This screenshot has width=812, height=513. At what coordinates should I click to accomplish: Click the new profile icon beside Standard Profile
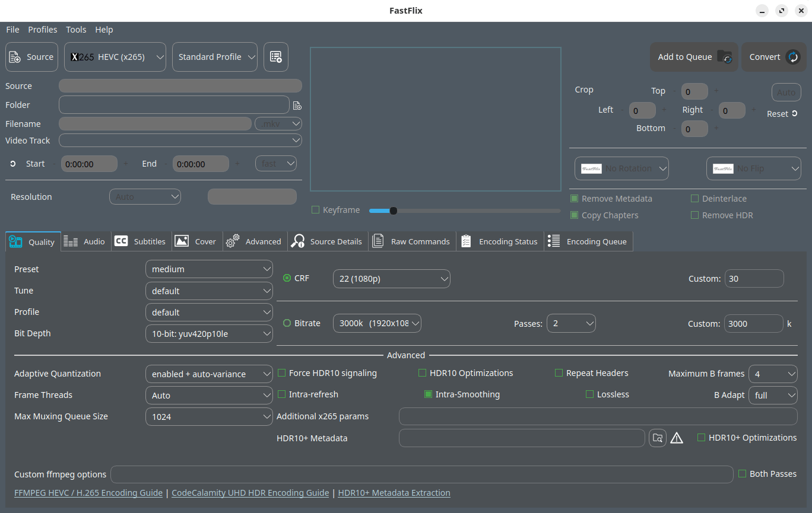click(x=276, y=57)
